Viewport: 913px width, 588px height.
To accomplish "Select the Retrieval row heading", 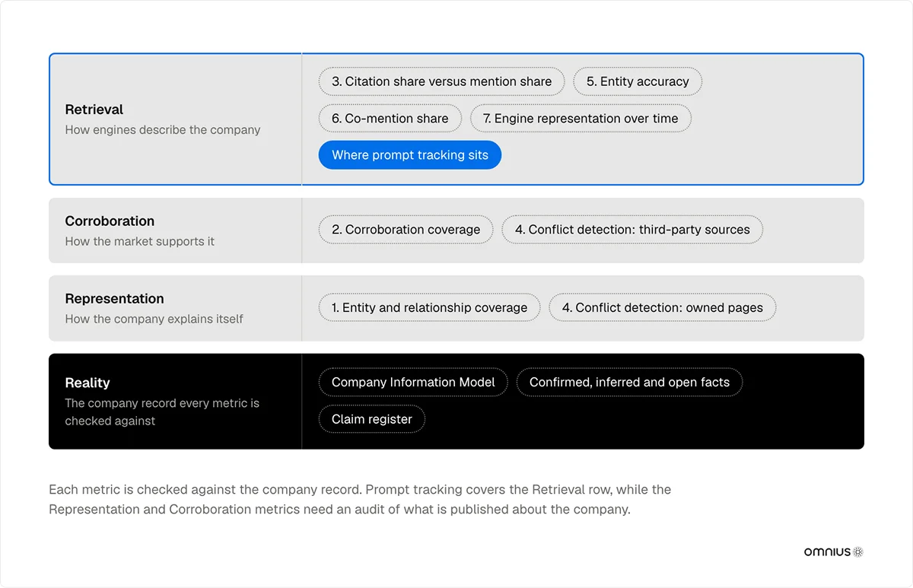I will tap(94, 110).
